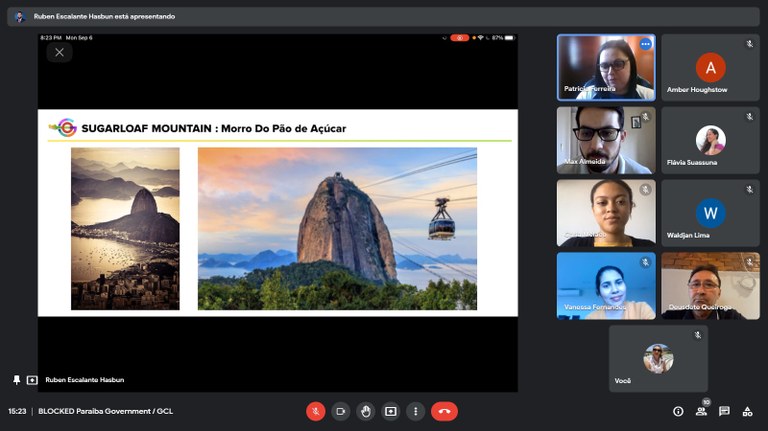The width and height of the screenshot is (768, 431).
Task: Close the fullscreen slide with X
Action: tap(59, 52)
